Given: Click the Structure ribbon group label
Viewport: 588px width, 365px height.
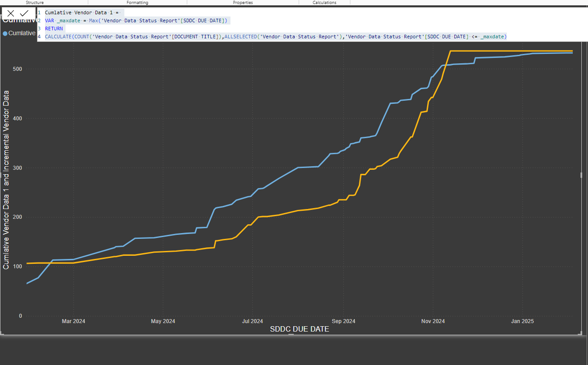Looking at the screenshot, I should (x=35, y=3).
